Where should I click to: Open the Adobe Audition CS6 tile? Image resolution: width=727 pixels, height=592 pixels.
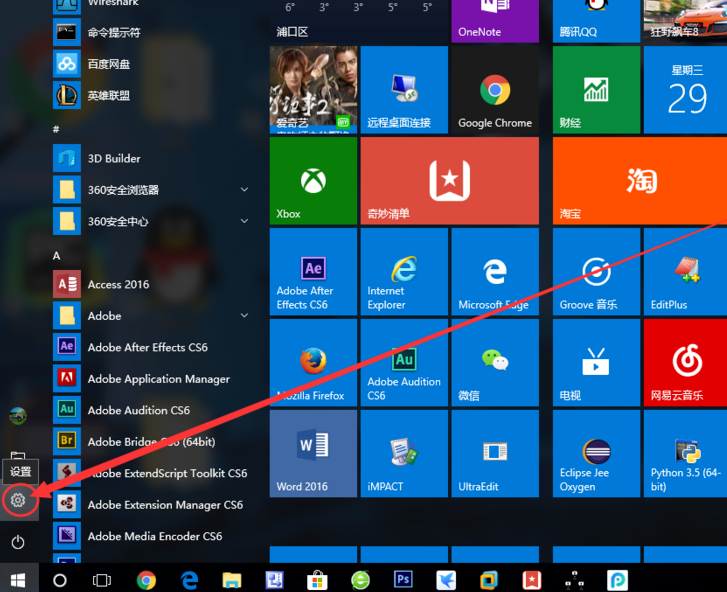coord(404,363)
